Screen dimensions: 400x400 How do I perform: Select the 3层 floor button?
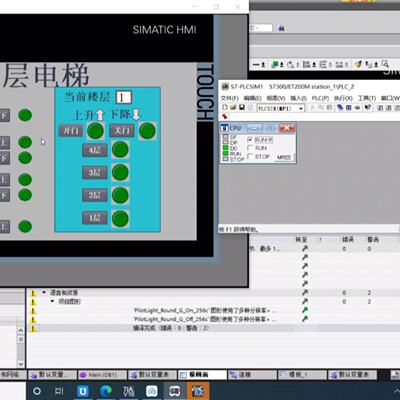click(x=95, y=173)
